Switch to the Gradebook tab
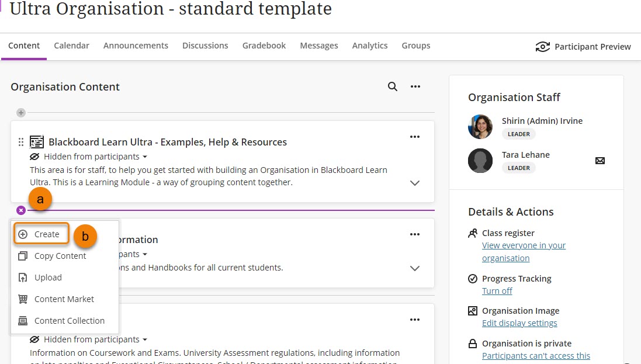 click(264, 46)
